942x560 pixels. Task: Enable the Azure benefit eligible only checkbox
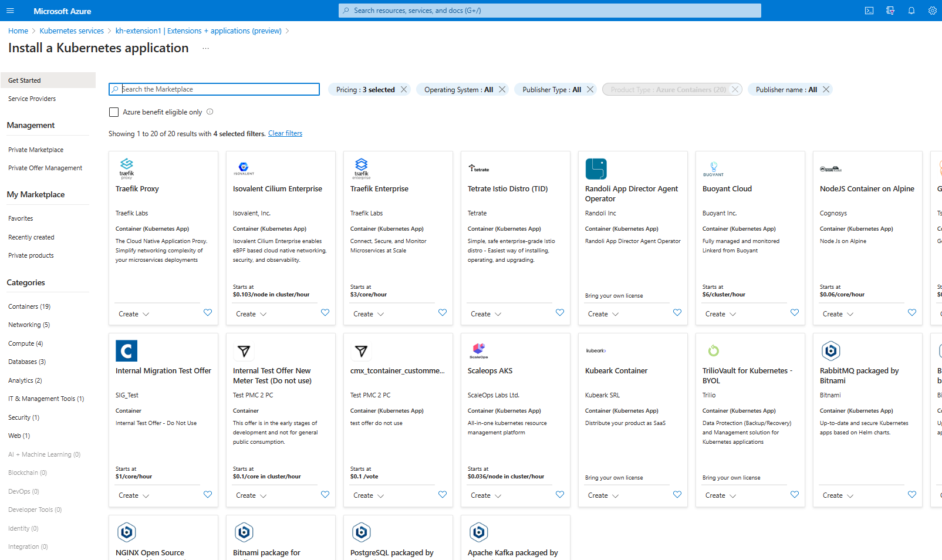tap(114, 112)
